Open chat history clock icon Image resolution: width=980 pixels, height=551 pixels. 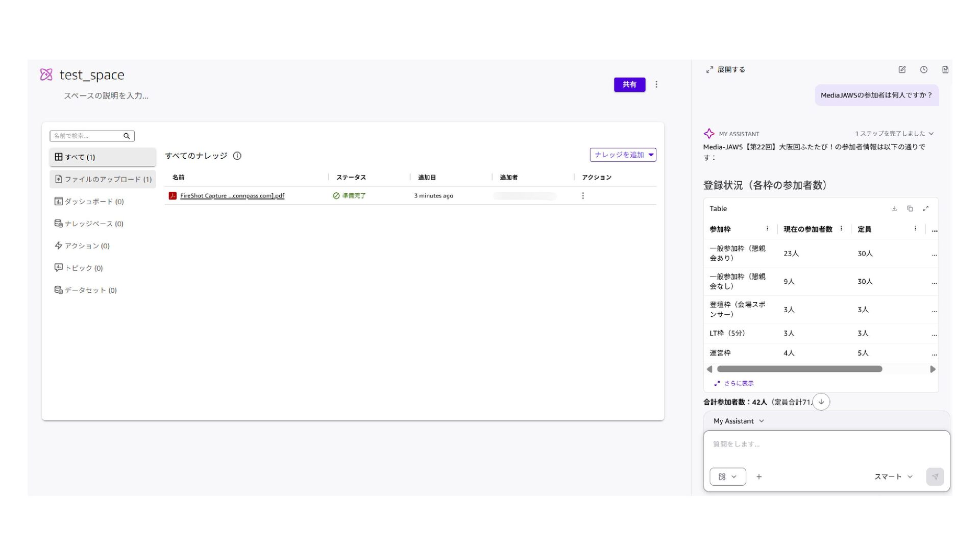click(923, 70)
